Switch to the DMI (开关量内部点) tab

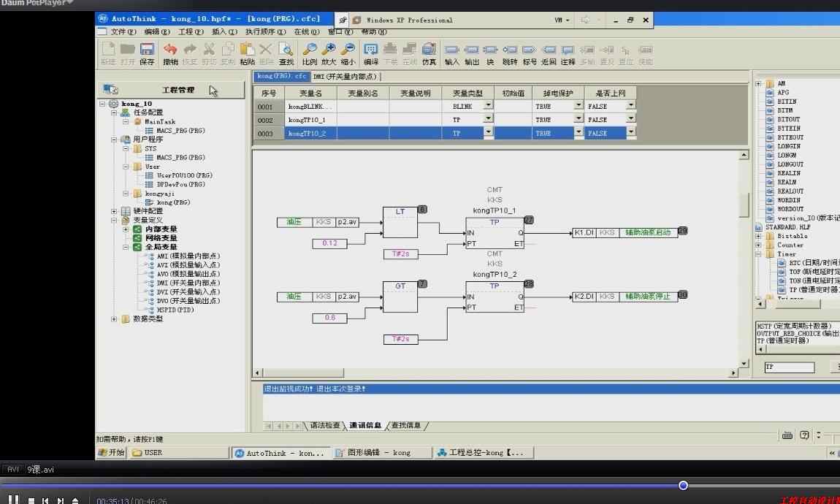346,77
